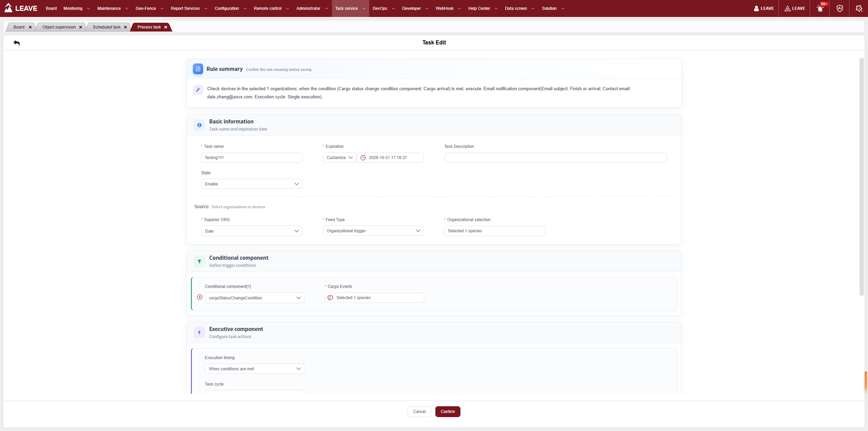Click the expiration date 2026-10-31 field

click(x=390, y=158)
